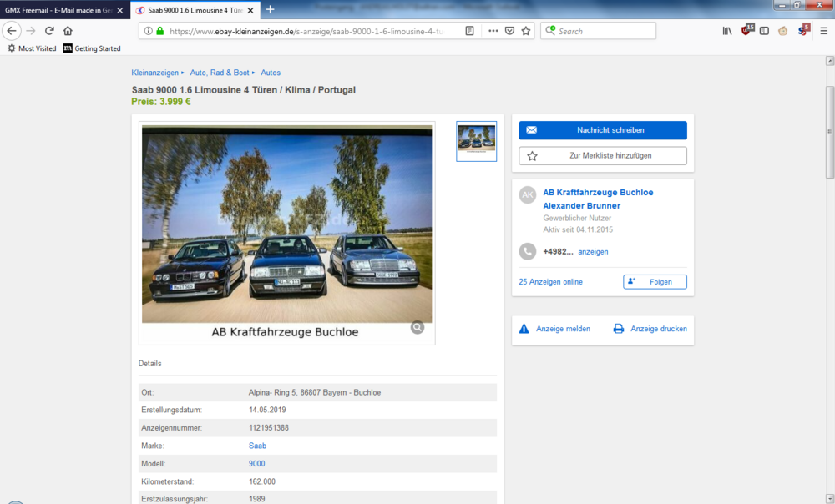Click the Erstzulassungsjahr value 1989
The height and width of the screenshot is (504, 835).
coord(256,499)
